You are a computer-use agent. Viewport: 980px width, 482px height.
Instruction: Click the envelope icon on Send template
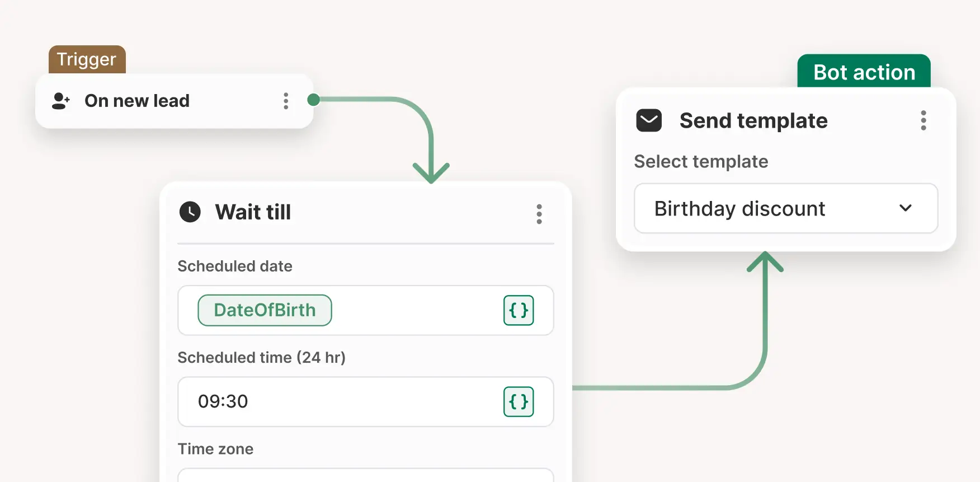[649, 120]
